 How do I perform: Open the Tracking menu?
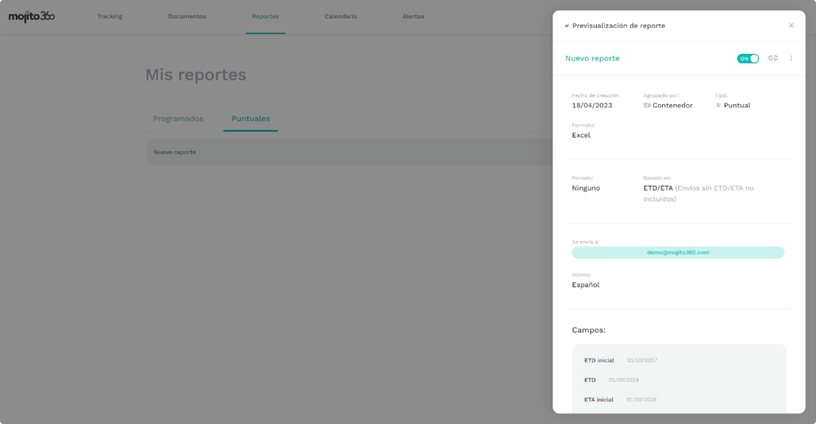tap(110, 17)
